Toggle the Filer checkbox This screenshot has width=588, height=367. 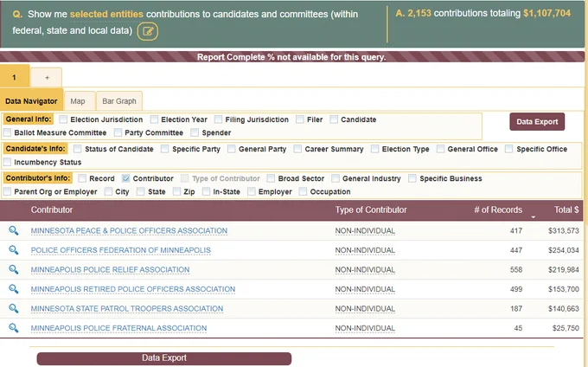[300, 119]
